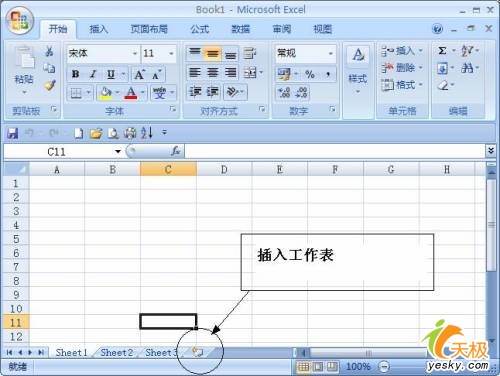Click the Cut scissors icon
The width and height of the screenshot is (500, 376).
pyautogui.click(x=49, y=51)
